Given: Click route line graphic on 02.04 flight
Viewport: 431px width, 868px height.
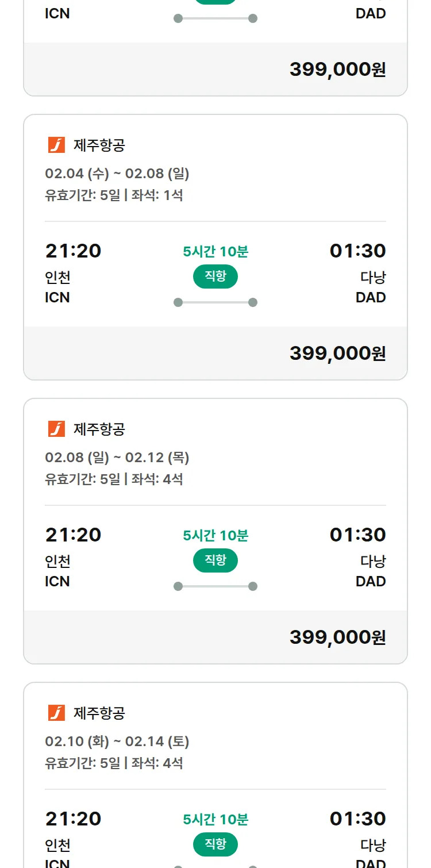Looking at the screenshot, I should pyautogui.click(x=215, y=302).
